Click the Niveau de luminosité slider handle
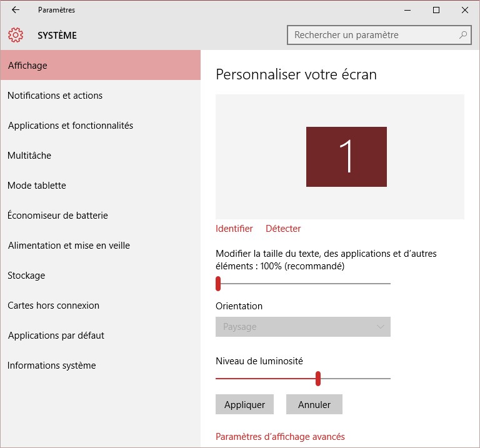 (318, 378)
